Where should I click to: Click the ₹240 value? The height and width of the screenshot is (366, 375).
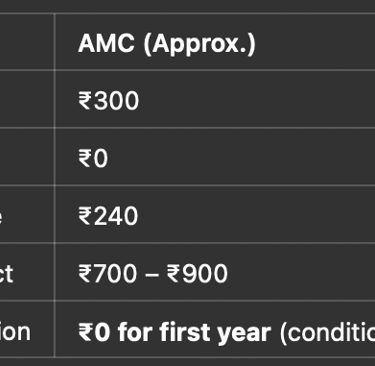(x=108, y=216)
